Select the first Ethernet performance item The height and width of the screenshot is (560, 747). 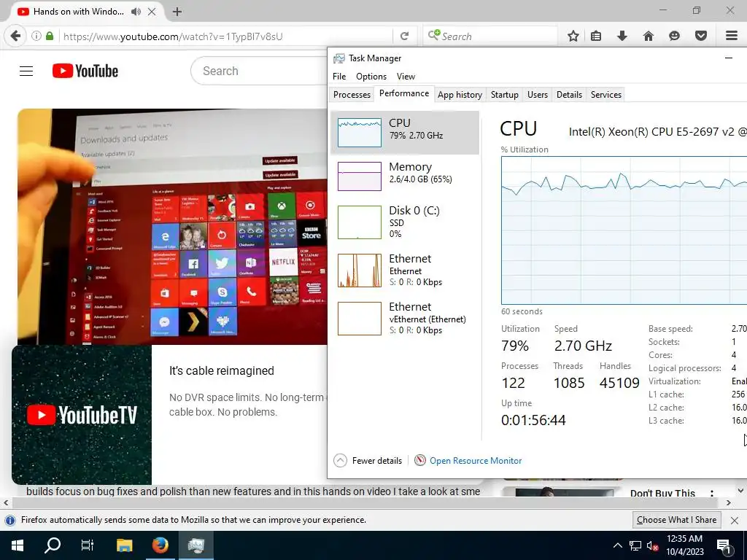(x=404, y=270)
